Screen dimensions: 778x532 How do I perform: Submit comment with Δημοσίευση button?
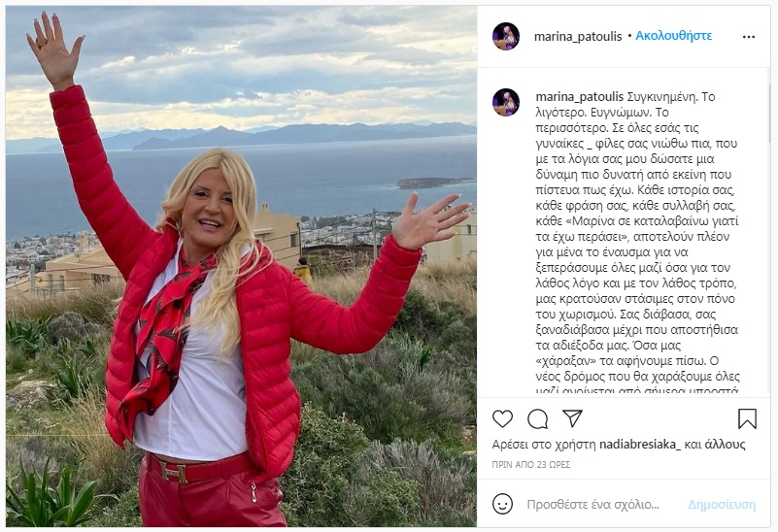pos(722,504)
